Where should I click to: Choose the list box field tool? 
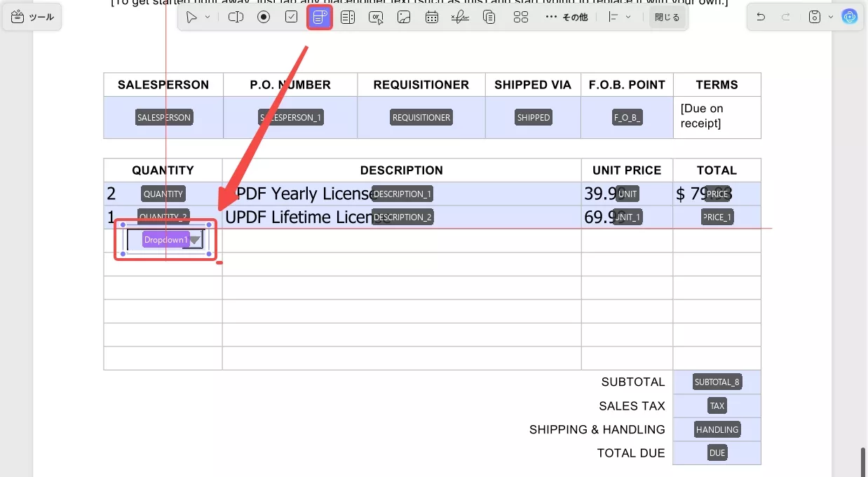(348, 17)
